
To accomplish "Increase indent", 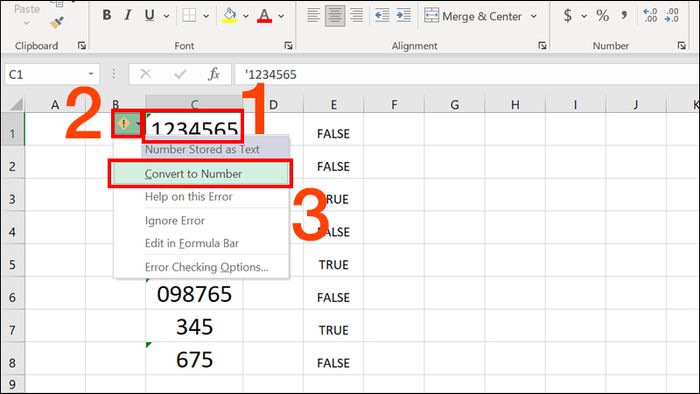I will (404, 16).
